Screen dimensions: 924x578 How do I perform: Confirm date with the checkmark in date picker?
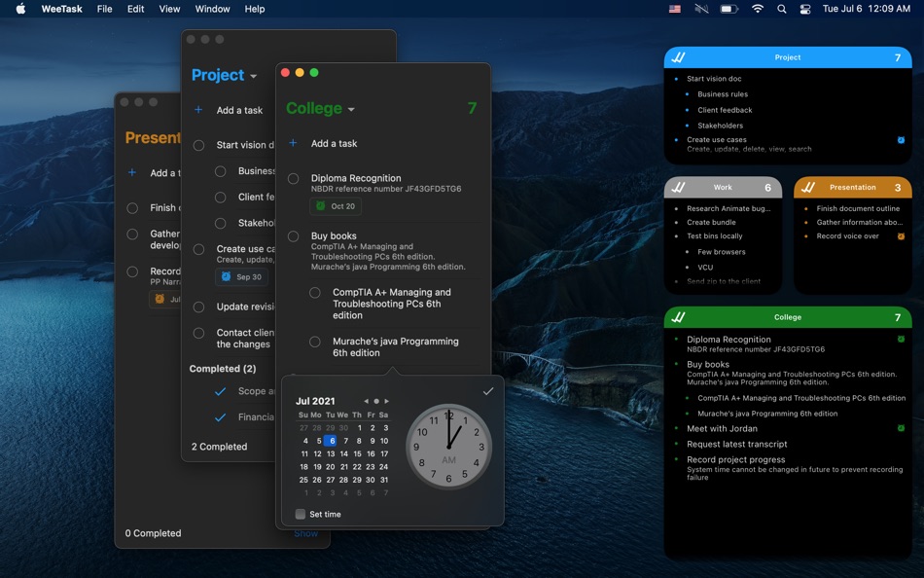[x=488, y=391]
